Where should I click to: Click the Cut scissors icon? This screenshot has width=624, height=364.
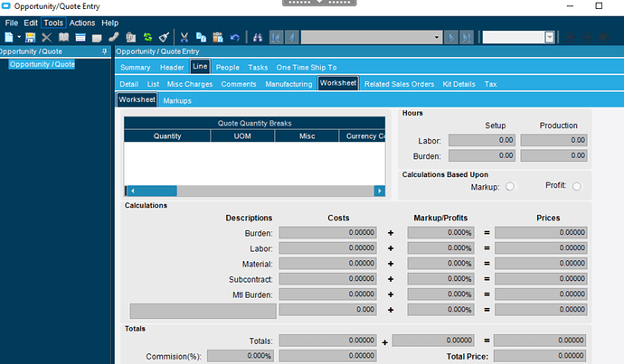pos(184,37)
